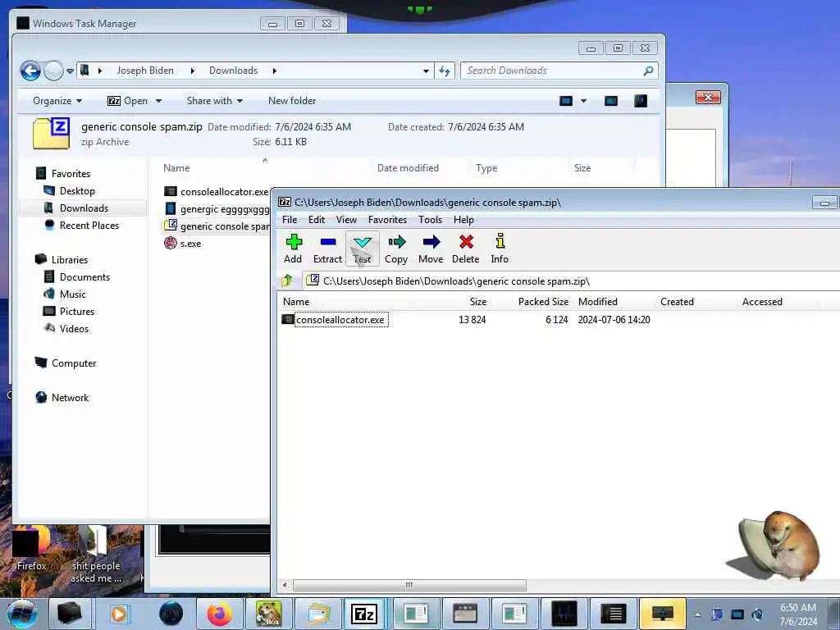The image size is (840, 630).
Task: Show hidden system tray icons
Action: (697, 614)
